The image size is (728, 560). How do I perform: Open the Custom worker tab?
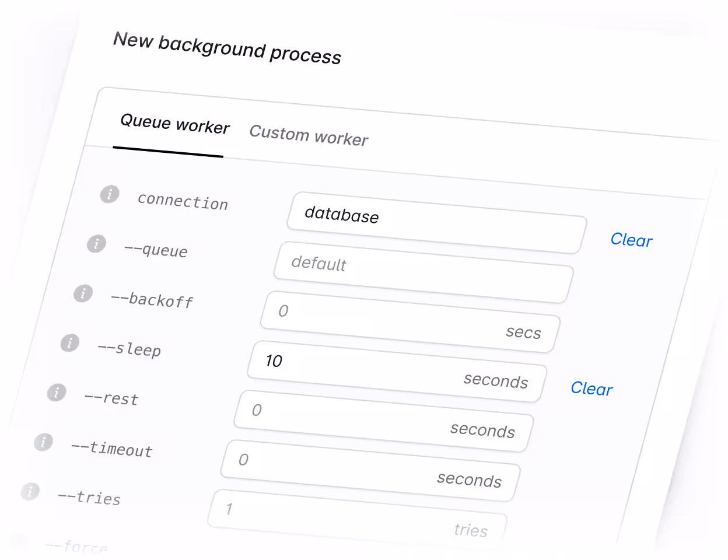coord(309,135)
